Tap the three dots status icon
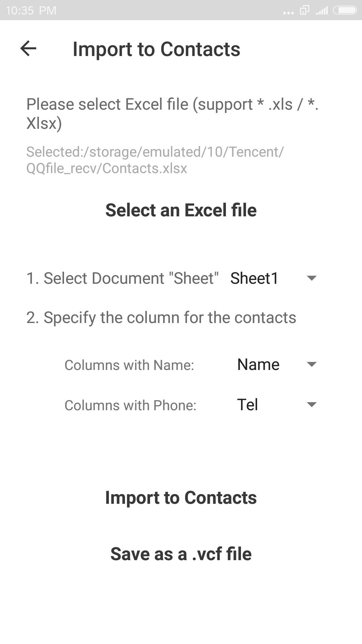The image size is (362, 644). point(288,13)
